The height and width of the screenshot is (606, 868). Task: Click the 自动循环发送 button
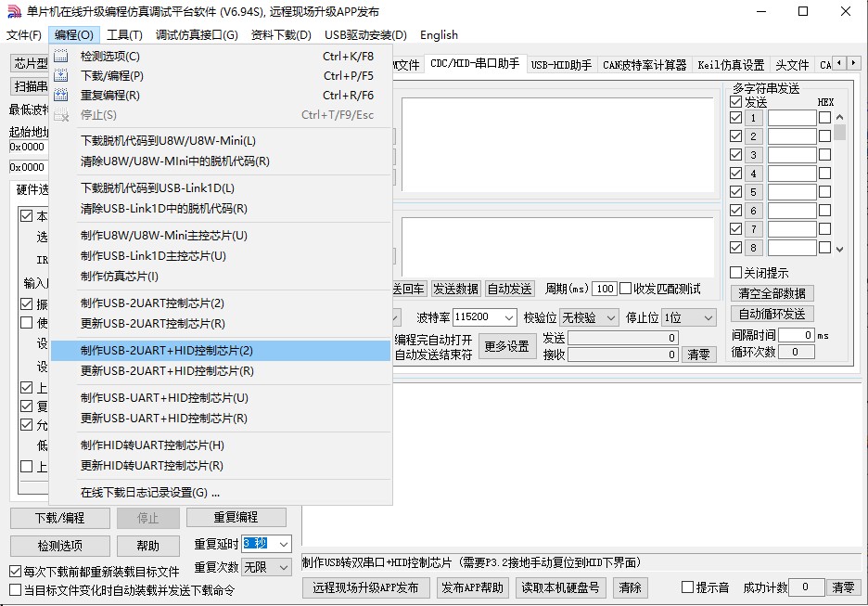tap(772, 314)
